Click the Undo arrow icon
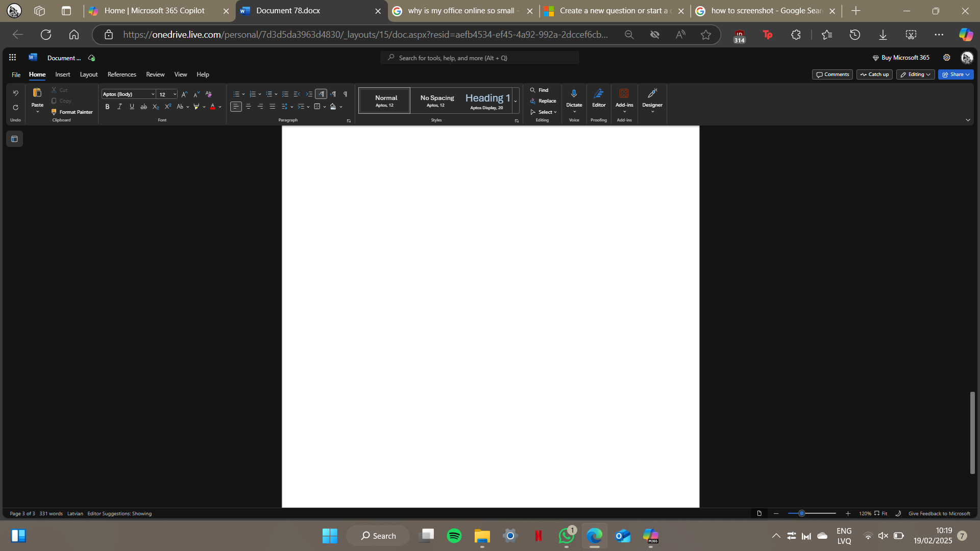980x551 pixels. click(x=16, y=93)
